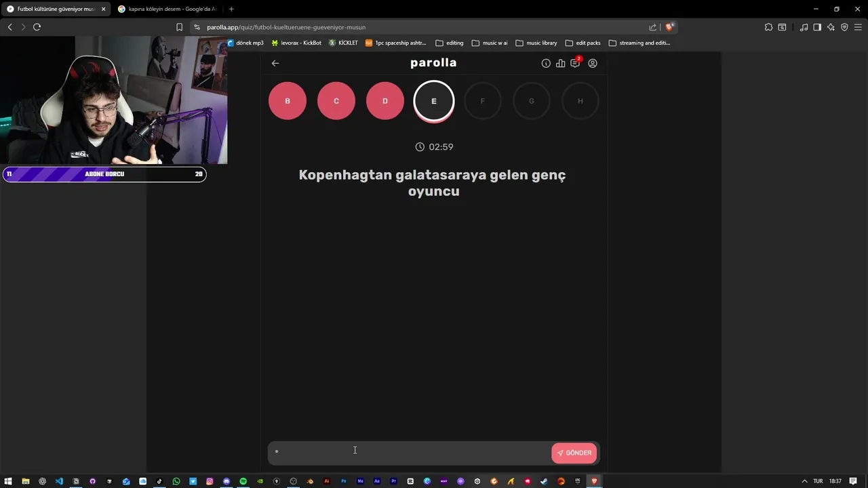Viewport: 868px width, 488px height.
Task: Open Discord from the taskbar
Action: point(226,481)
